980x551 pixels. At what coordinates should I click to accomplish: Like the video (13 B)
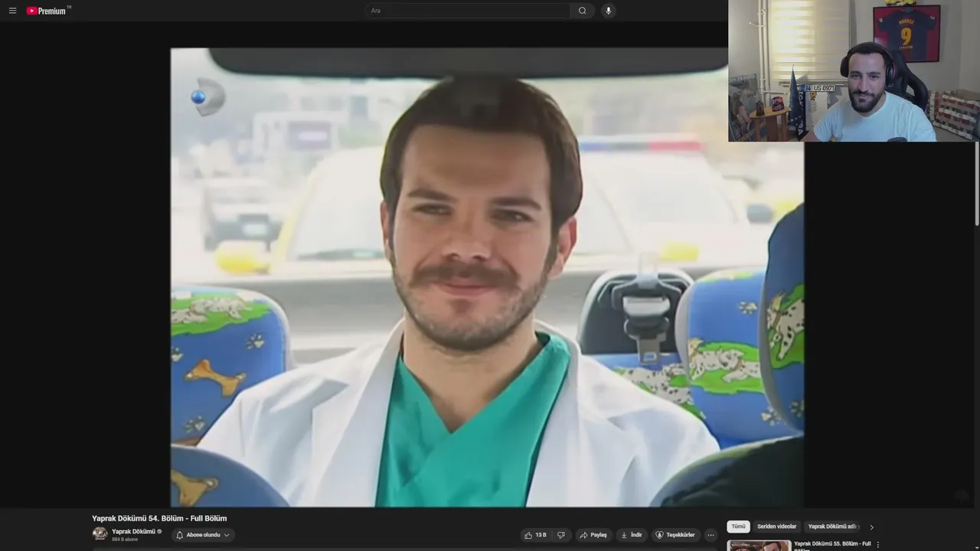coord(536,535)
